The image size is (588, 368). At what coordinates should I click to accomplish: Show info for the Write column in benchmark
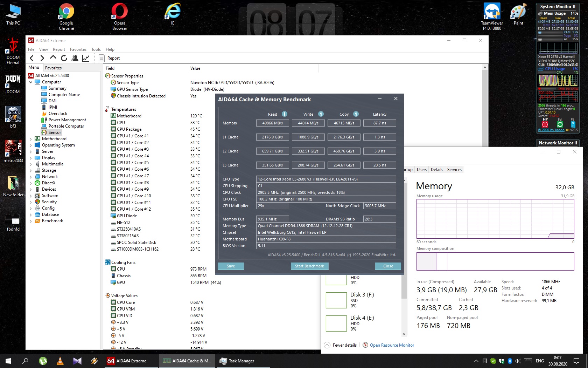(321, 114)
